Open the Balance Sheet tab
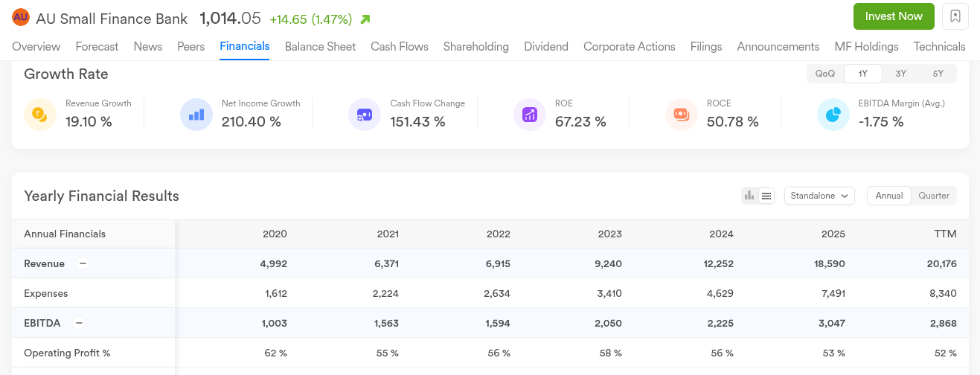980x375 pixels. click(320, 46)
